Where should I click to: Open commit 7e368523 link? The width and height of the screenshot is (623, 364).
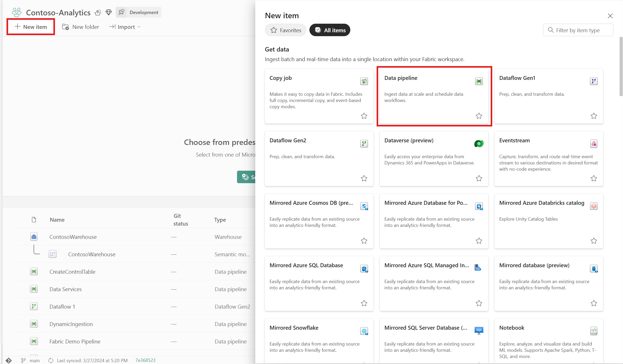point(145,360)
